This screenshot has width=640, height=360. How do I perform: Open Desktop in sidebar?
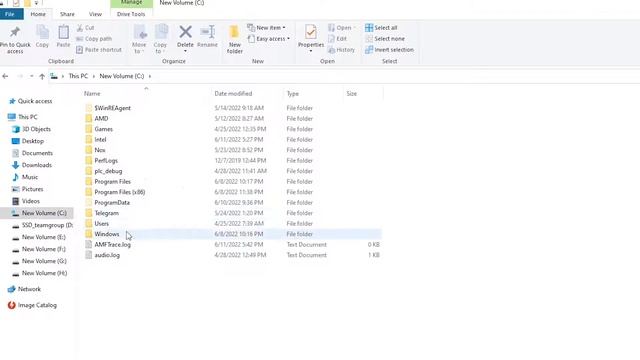28,141
